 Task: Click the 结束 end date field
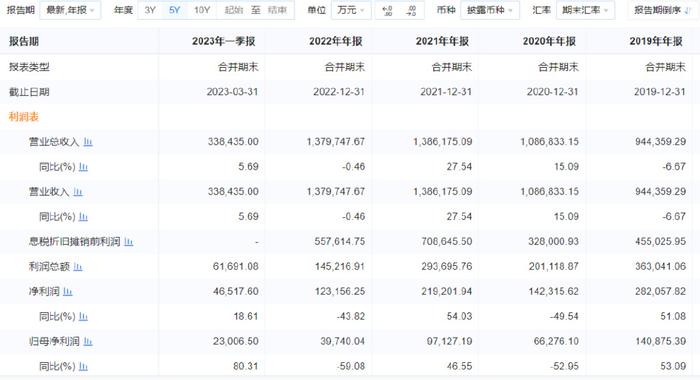(277, 10)
